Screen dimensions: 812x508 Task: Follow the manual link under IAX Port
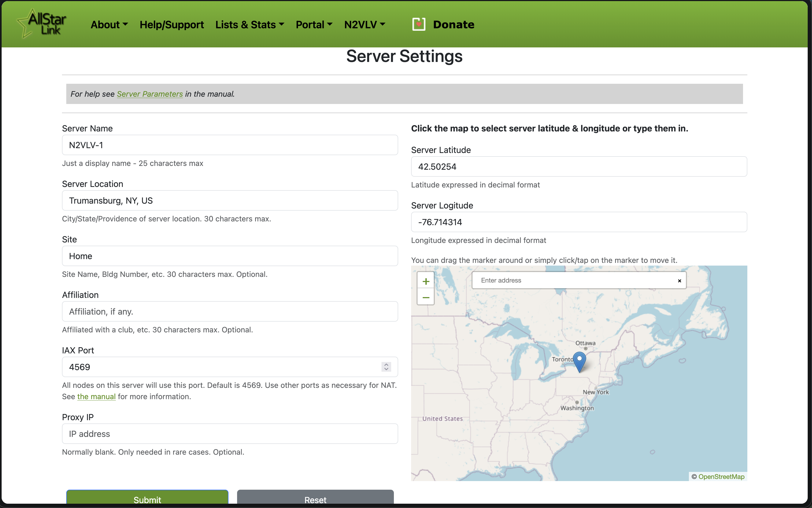(96, 396)
